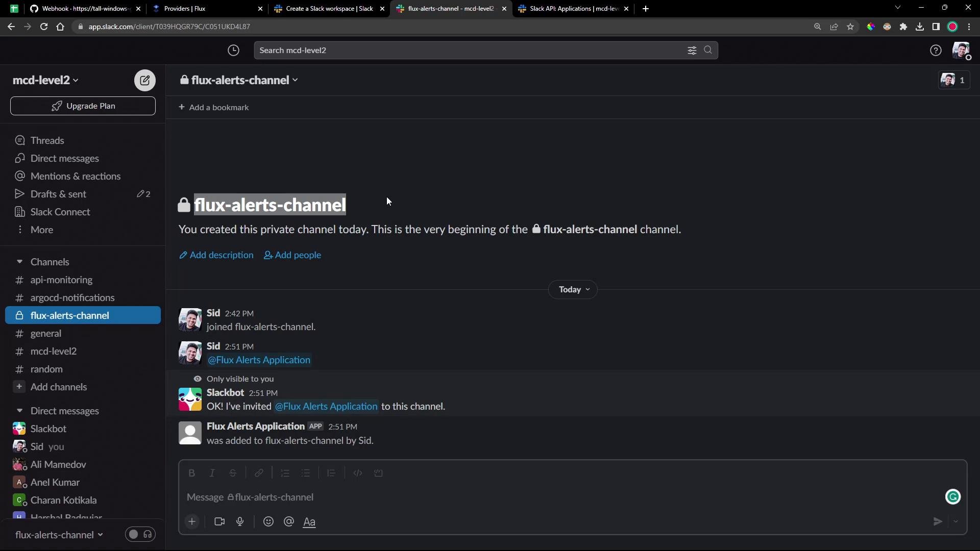This screenshot has width=980, height=551.
Task: Open Threads in sidebar
Action: (x=83, y=140)
